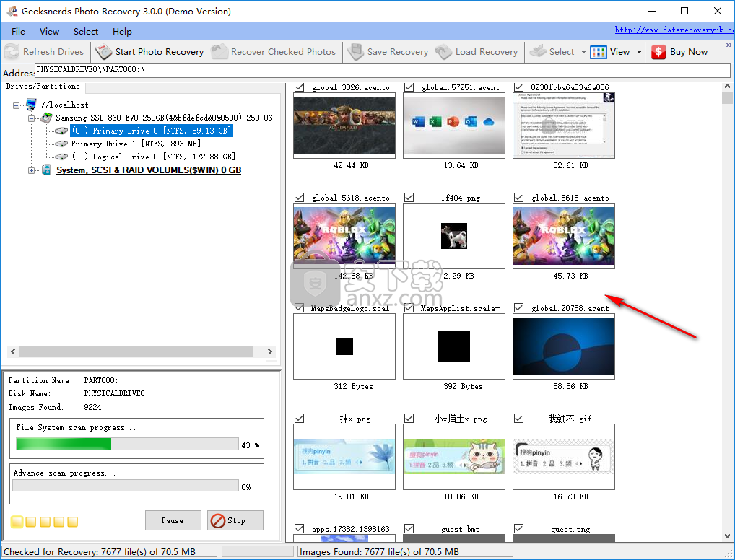Uncheck the MapsBadgeLogo.scal checkbox
The height and width of the screenshot is (560, 735).
click(x=299, y=308)
